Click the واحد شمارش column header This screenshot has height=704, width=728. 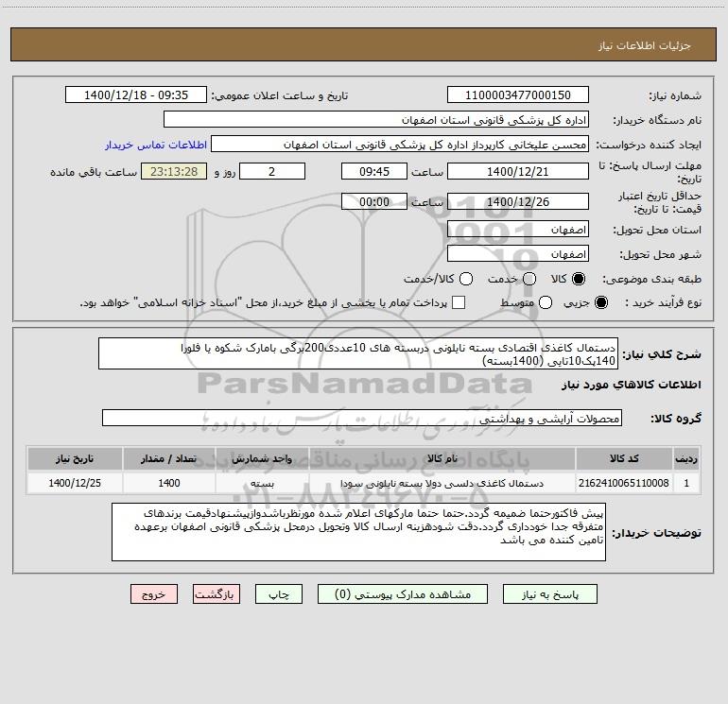tap(262, 458)
